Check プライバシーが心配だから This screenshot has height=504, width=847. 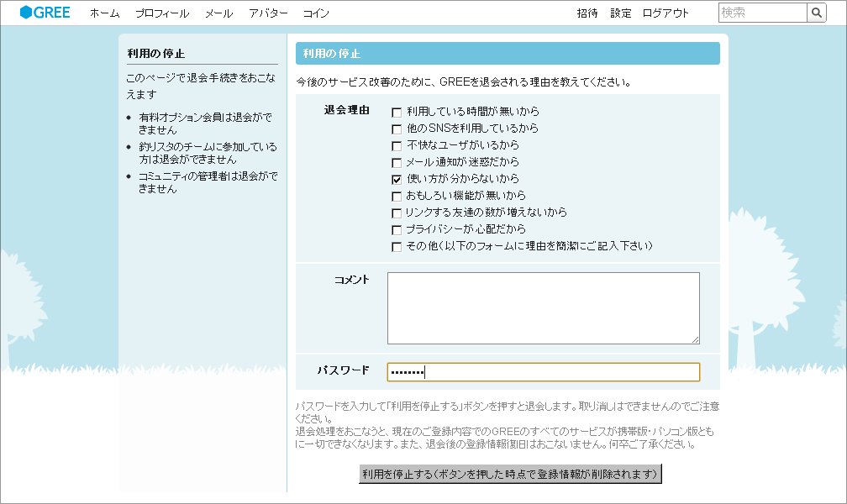397,229
